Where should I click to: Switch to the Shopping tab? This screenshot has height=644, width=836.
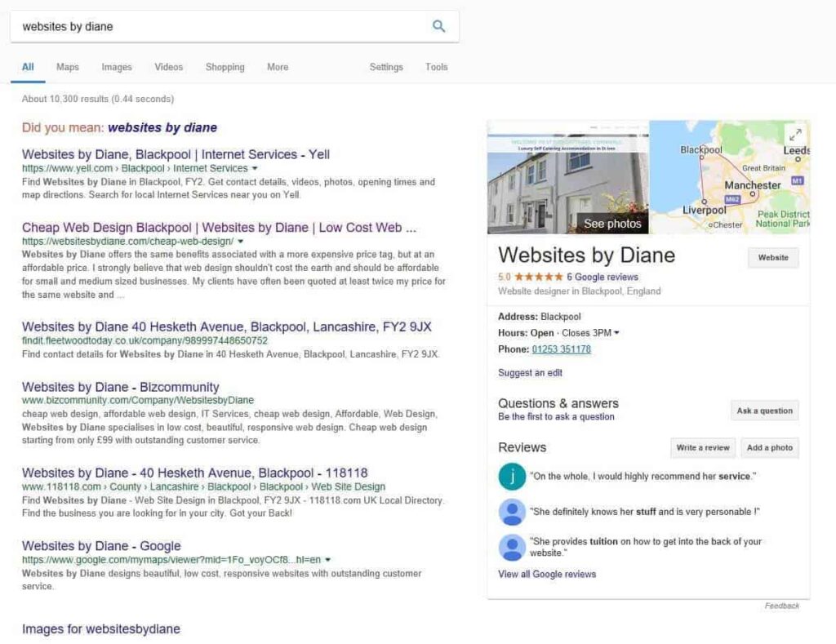coord(225,67)
